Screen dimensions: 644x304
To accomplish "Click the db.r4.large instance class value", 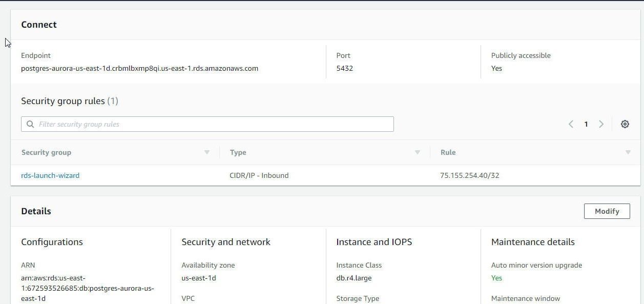I will [x=354, y=278].
